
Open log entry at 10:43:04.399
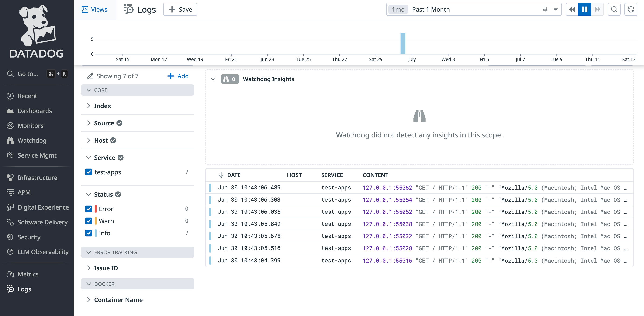pyautogui.click(x=419, y=261)
